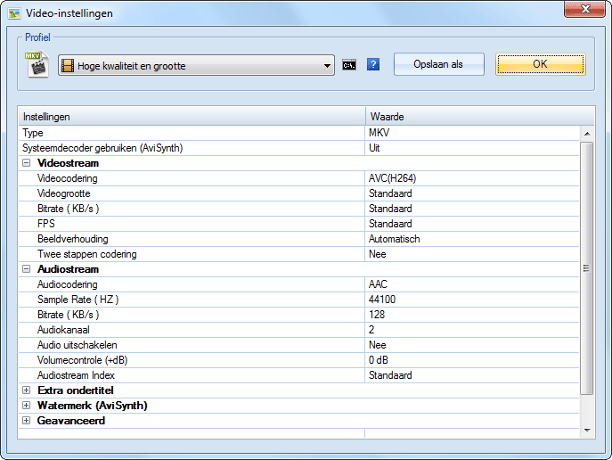The width and height of the screenshot is (612, 460).
Task: Click the Video-instellingen title bar app icon
Action: 14,13
